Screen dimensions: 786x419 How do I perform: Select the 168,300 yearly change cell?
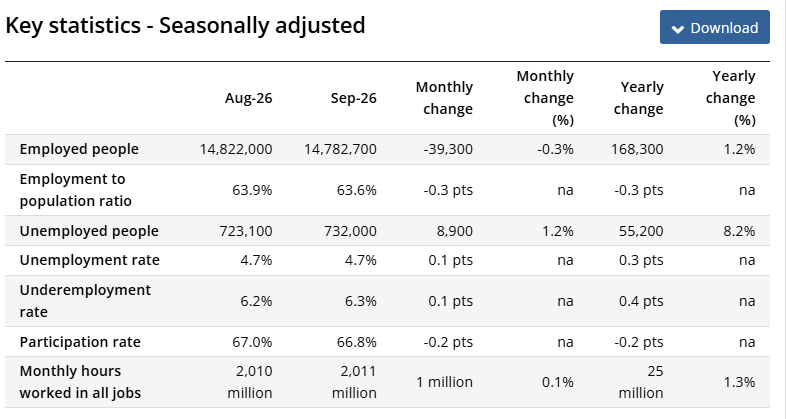(x=637, y=149)
